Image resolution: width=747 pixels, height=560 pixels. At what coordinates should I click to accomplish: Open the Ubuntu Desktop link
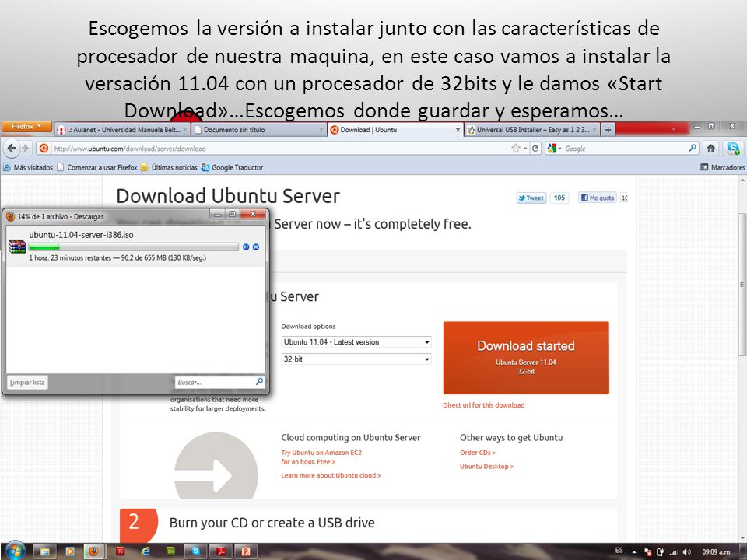click(486, 466)
